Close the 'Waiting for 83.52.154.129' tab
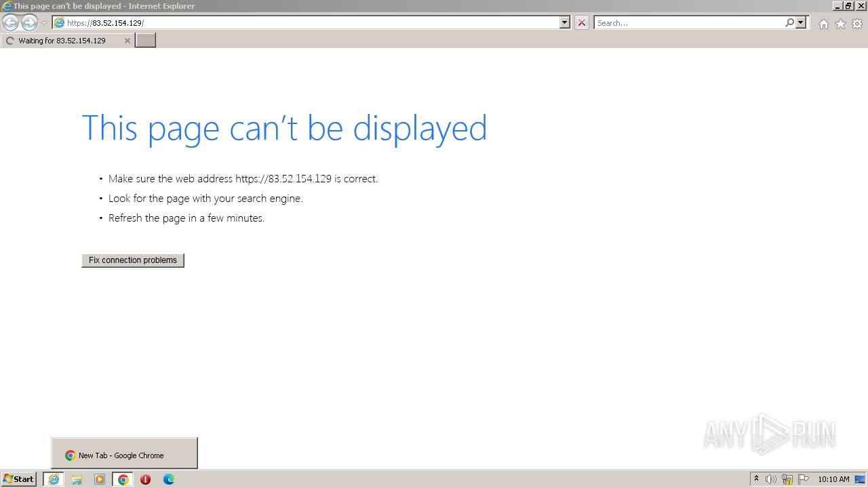Image resolution: width=868 pixels, height=488 pixels. tap(127, 41)
